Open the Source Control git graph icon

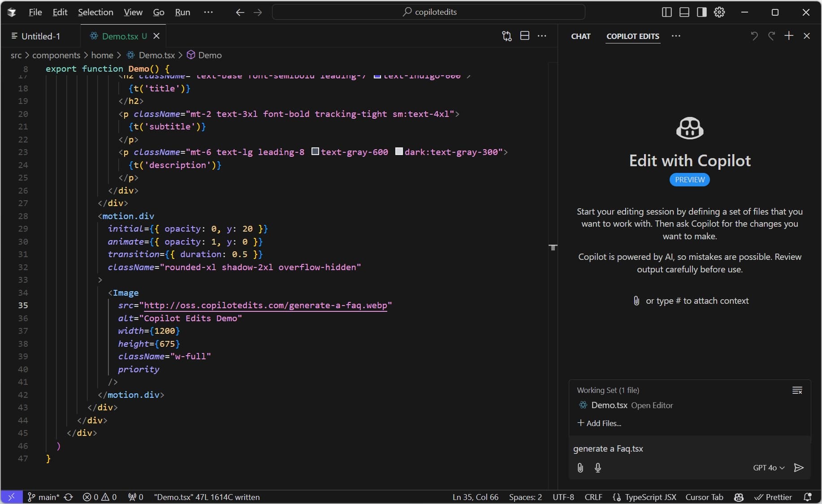[506, 36]
